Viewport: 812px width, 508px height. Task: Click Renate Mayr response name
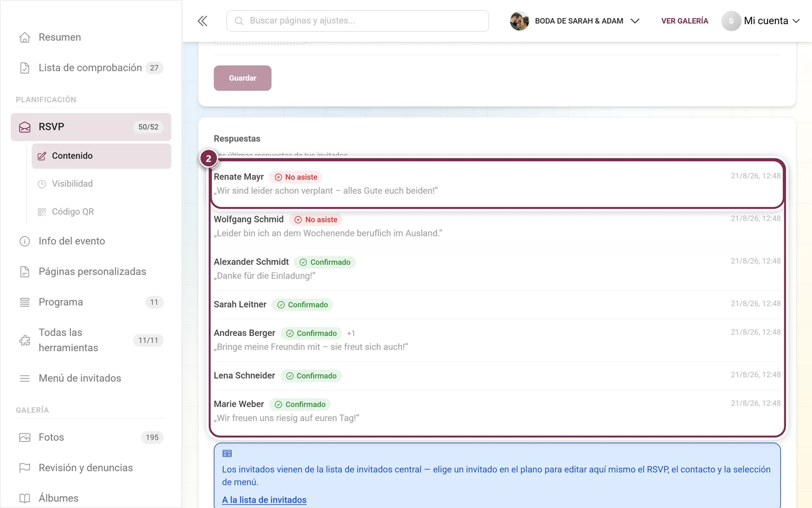[239, 177]
